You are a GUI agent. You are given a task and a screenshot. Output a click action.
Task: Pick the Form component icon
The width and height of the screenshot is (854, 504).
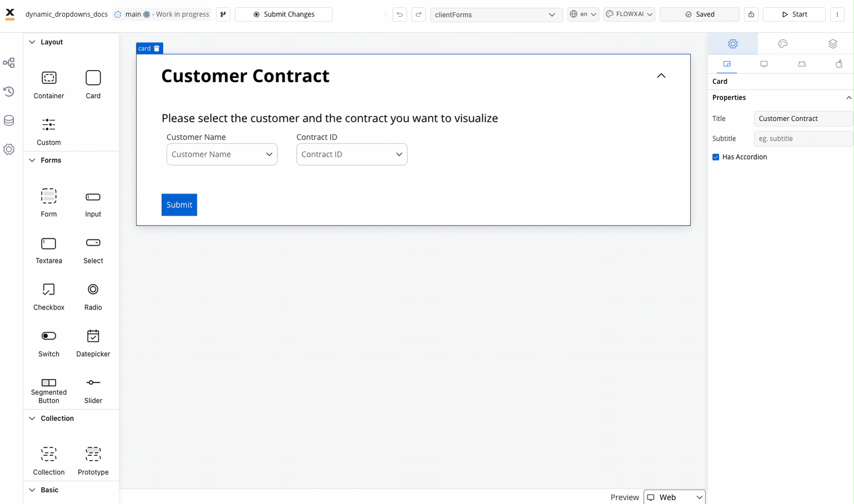pos(49,196)
